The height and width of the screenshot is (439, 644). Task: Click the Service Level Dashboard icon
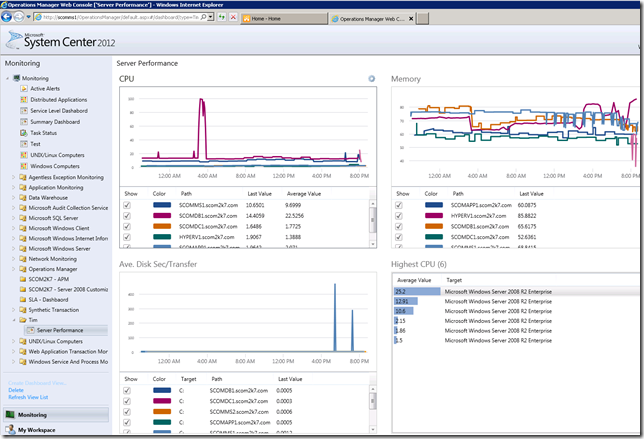pyautogui.click(x=24, y=110)
